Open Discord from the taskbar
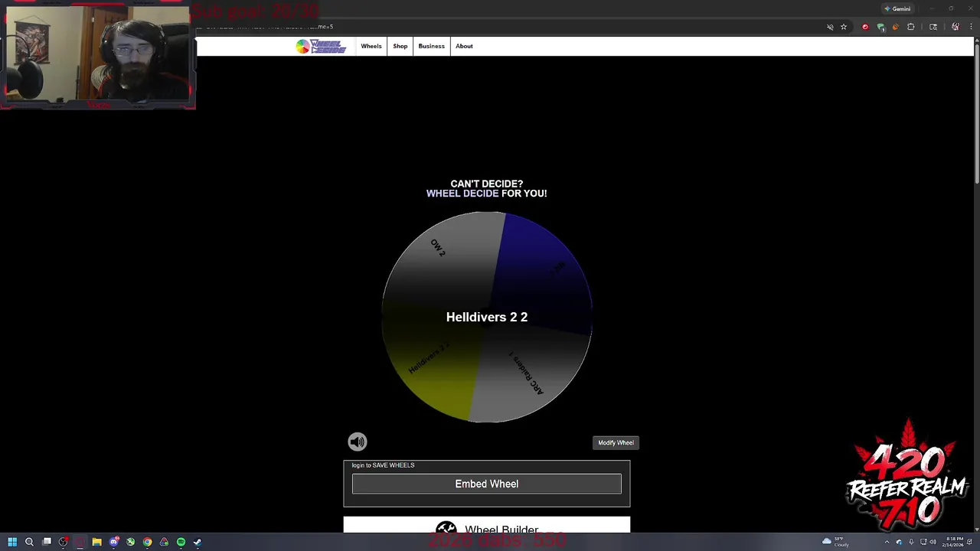Viewport: 980px width, 551px height. point(114,542)
